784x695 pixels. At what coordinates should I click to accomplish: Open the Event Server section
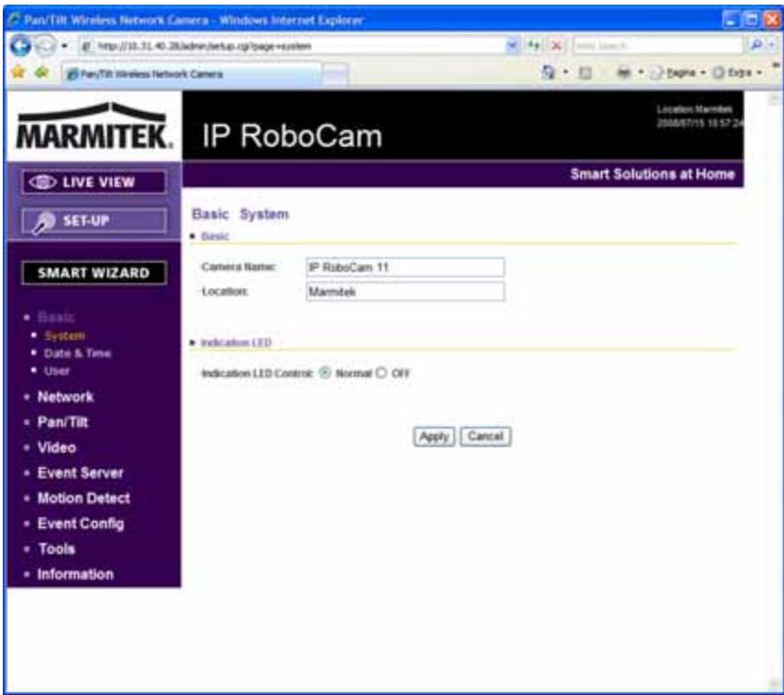coord(80,473)
